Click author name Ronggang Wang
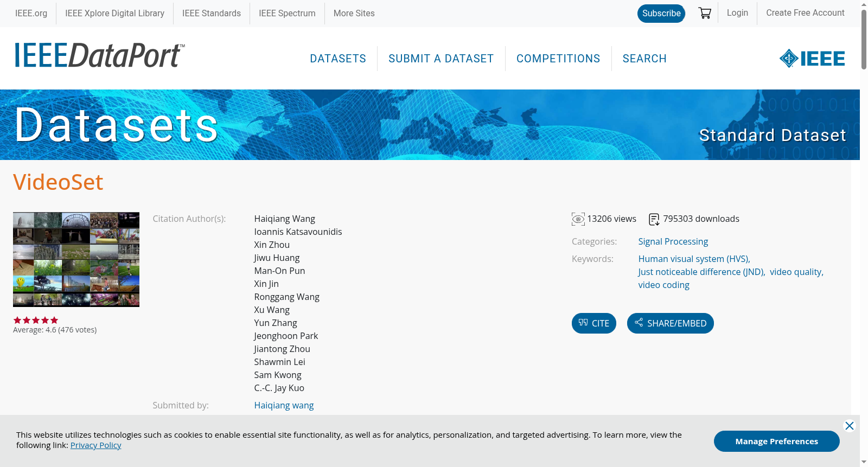 click(286, 297)
